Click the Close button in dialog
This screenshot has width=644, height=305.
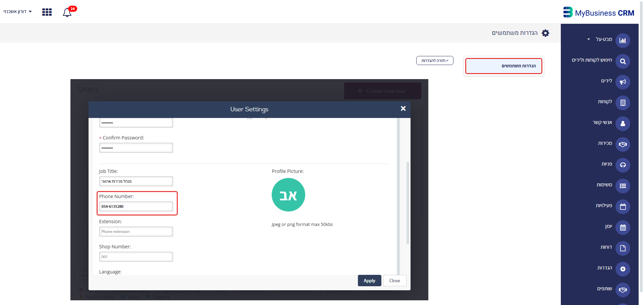coord(394,281)
